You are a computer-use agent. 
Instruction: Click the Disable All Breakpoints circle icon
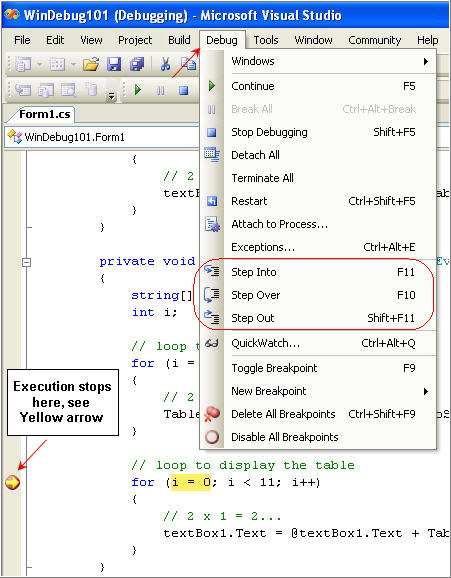point(212,437)
